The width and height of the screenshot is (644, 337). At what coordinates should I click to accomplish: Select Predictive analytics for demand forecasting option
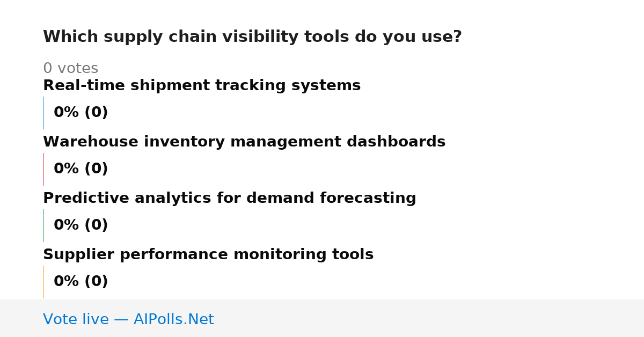tap(230, 198)
